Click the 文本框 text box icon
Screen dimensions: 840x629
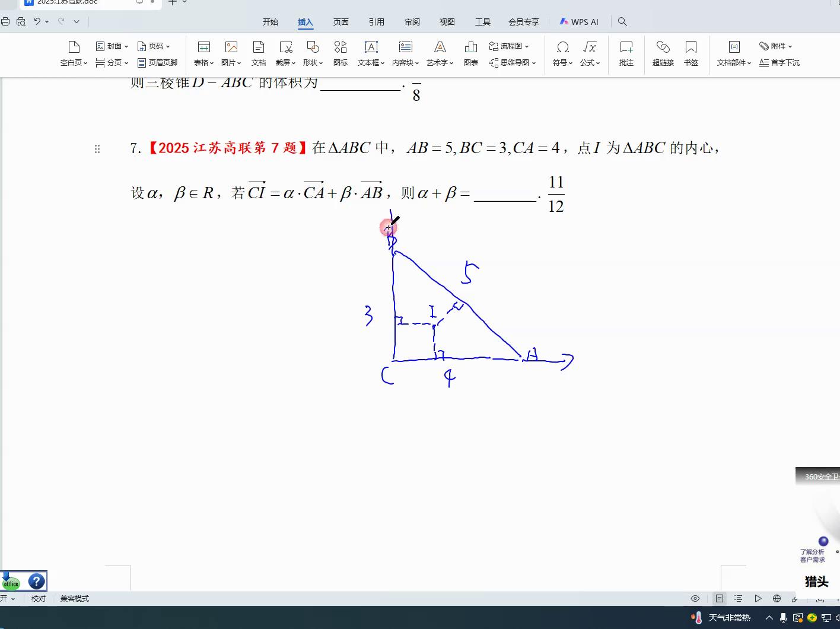371,47
